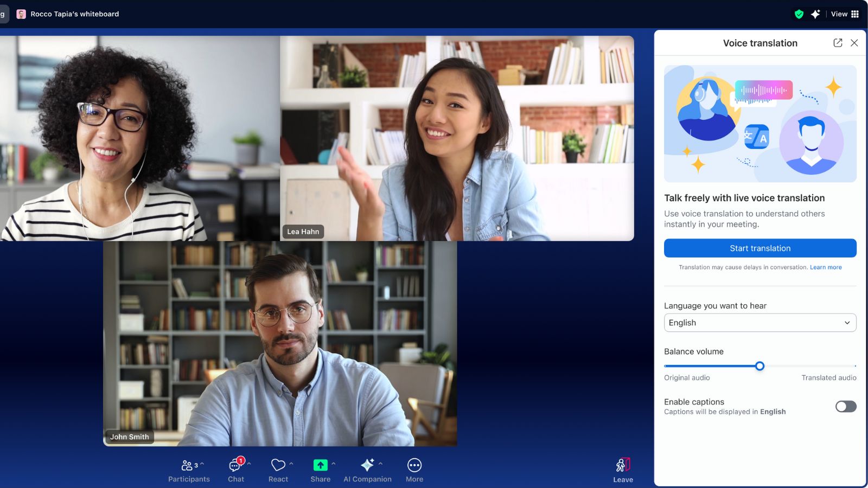868x488 pixels.
Task: Open the React reactions menu
Action: point(278,469)
